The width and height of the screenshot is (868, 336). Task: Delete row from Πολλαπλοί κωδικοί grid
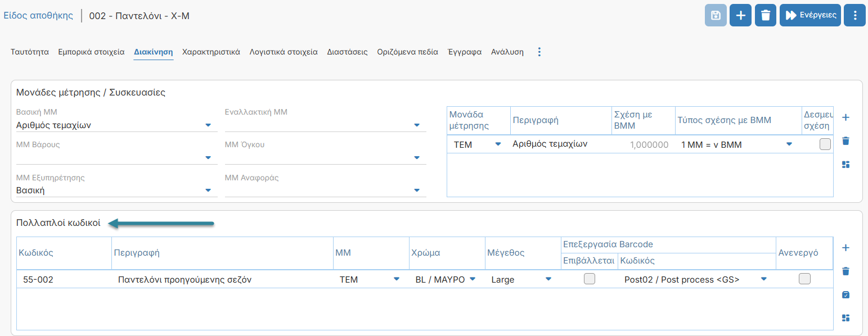click(x=845, y=271)
